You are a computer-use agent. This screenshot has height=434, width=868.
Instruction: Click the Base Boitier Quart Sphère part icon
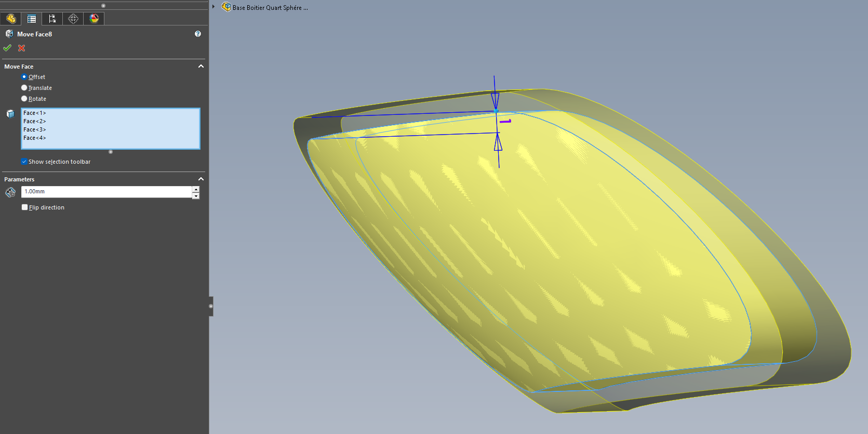pos(226,7)
